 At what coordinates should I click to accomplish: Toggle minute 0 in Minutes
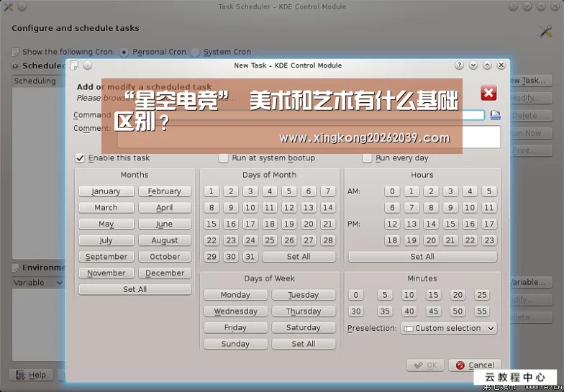pos(356,295)
